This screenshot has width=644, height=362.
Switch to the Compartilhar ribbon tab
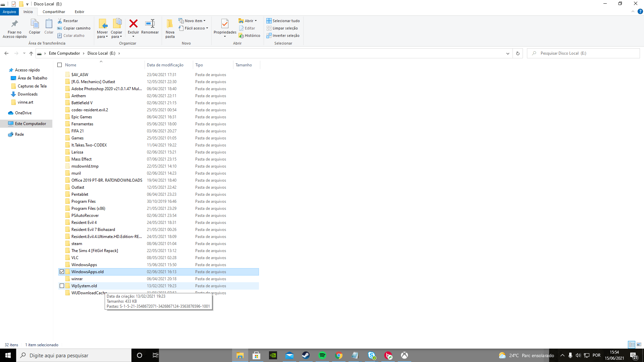54,12
